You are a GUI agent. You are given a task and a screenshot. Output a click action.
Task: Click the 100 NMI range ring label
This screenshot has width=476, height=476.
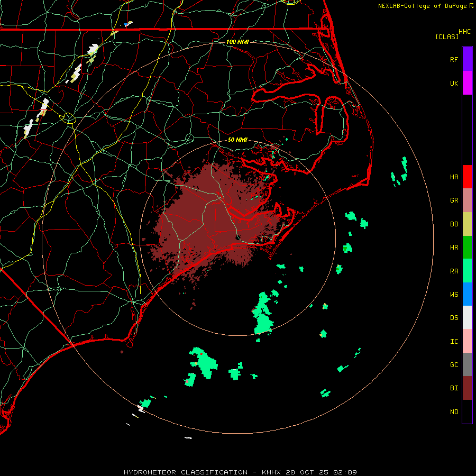click(237, 42)
